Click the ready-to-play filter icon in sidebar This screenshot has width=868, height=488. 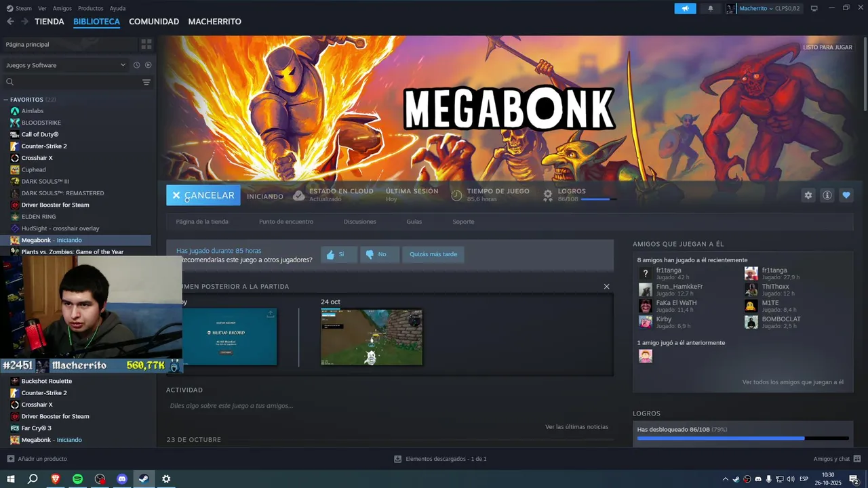click(148, 65)
